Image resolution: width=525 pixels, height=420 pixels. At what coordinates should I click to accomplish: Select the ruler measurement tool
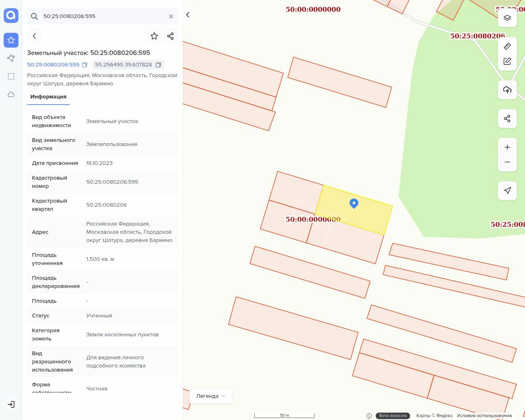coord(507,46)
